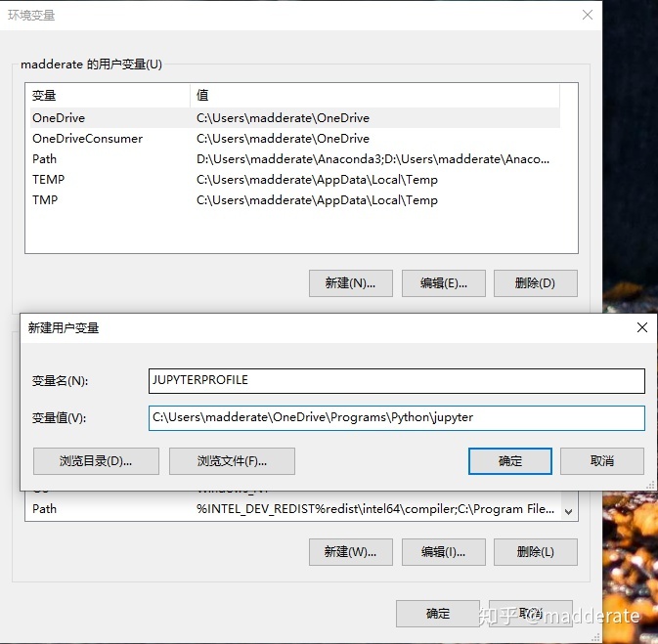Select the TMP variable row

coord(296,200)
